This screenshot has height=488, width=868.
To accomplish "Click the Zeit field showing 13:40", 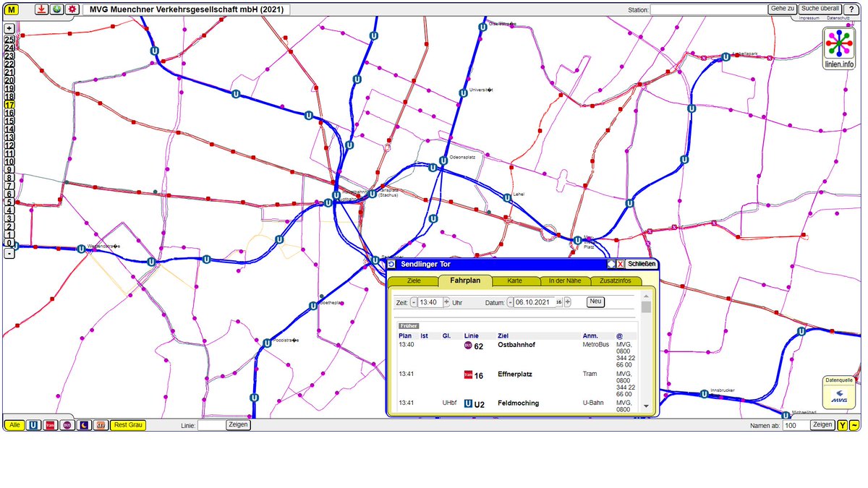I will pyautogui.click(x=430, y=302).
